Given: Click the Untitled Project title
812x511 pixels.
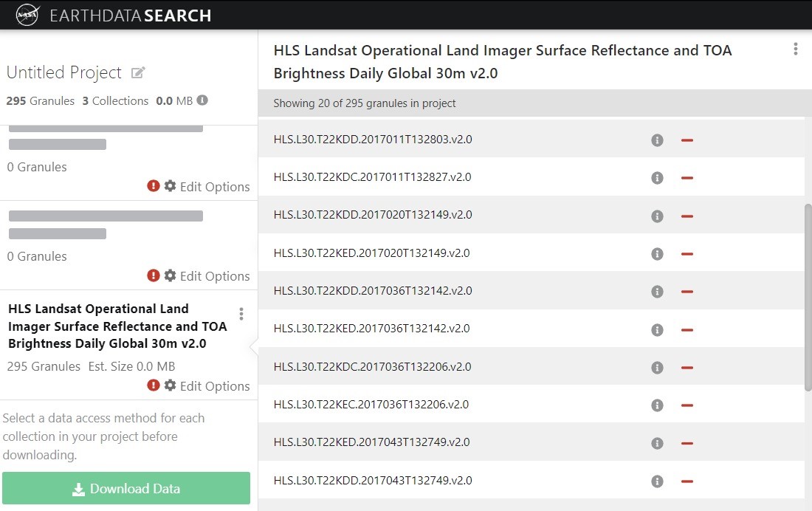Looking at the screenshot, I should pos(64,72).
